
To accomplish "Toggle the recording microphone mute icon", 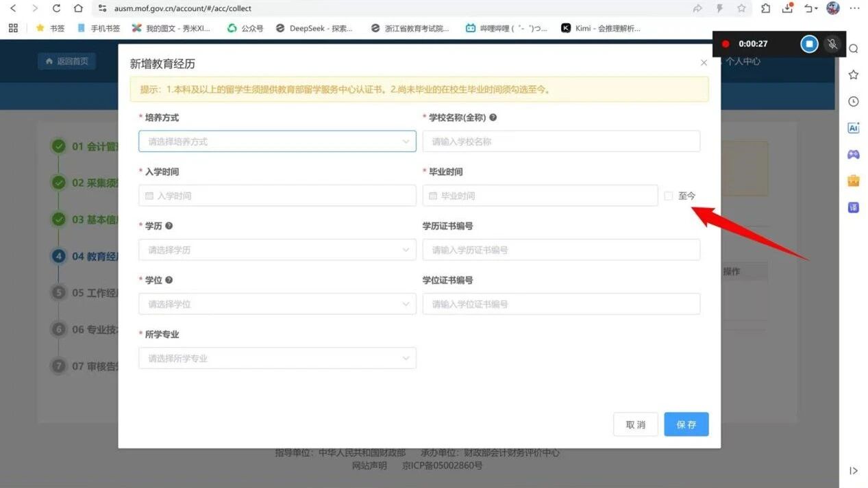I will (832, 44).
